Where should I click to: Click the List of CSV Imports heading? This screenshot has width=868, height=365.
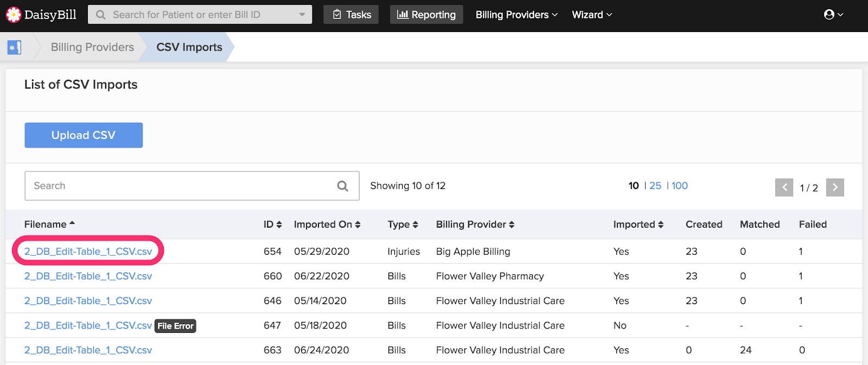point(81,85)
